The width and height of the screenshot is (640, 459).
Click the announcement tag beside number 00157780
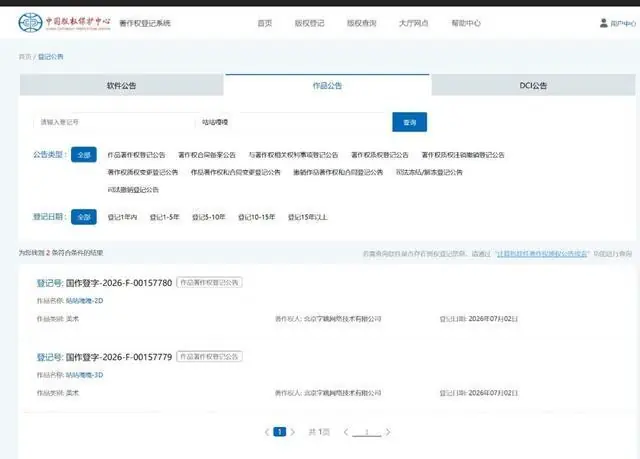coord(209,282)
